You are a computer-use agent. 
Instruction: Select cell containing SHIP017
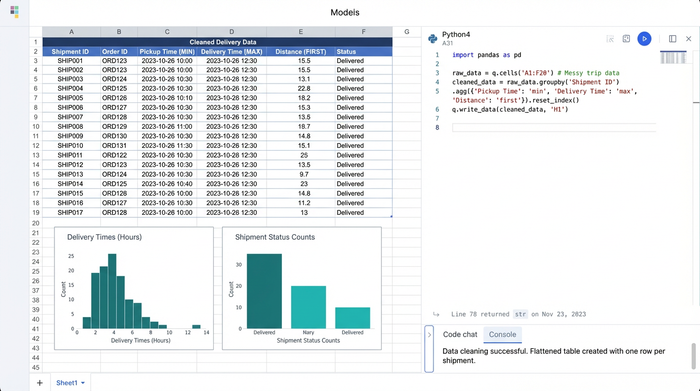coord(71,212)
